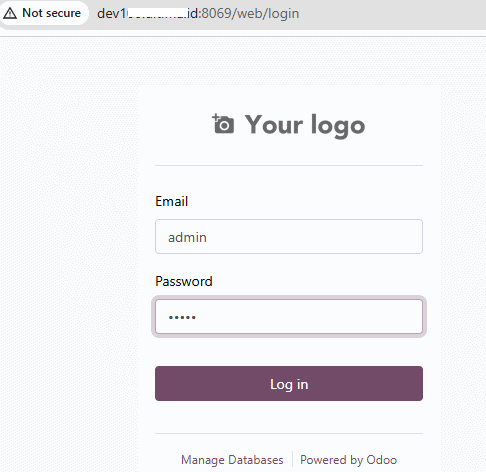Select the URL text in the address bar
Screen dimensions: 486x472
coord(198,13)
